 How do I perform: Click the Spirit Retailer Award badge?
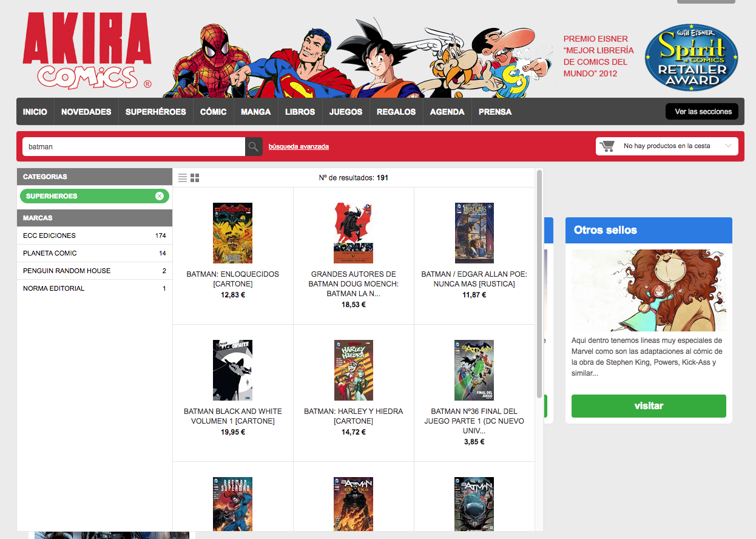pos(691,57)
